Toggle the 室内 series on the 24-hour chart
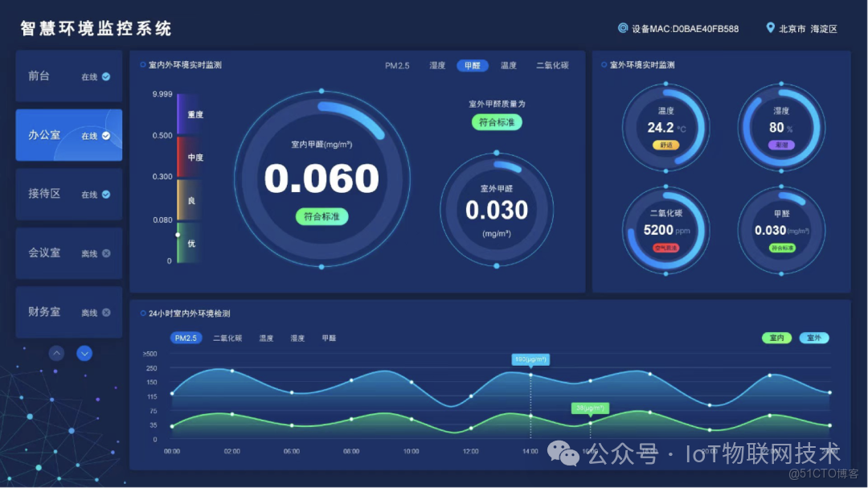868x488 pixels. tap(776, 338)
